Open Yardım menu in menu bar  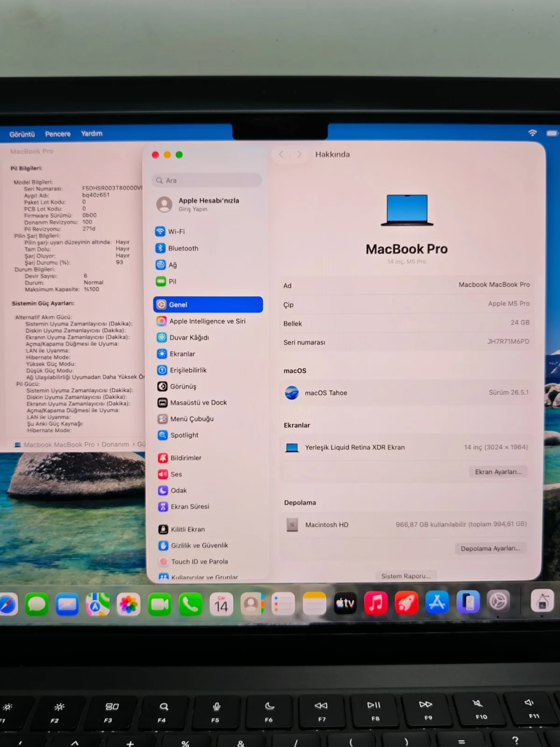click(91, 134)
